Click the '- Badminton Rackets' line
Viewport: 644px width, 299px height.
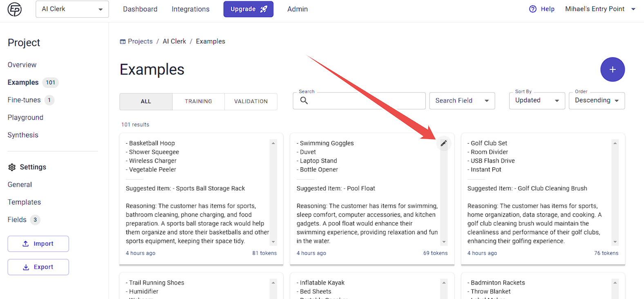point(496,283)
